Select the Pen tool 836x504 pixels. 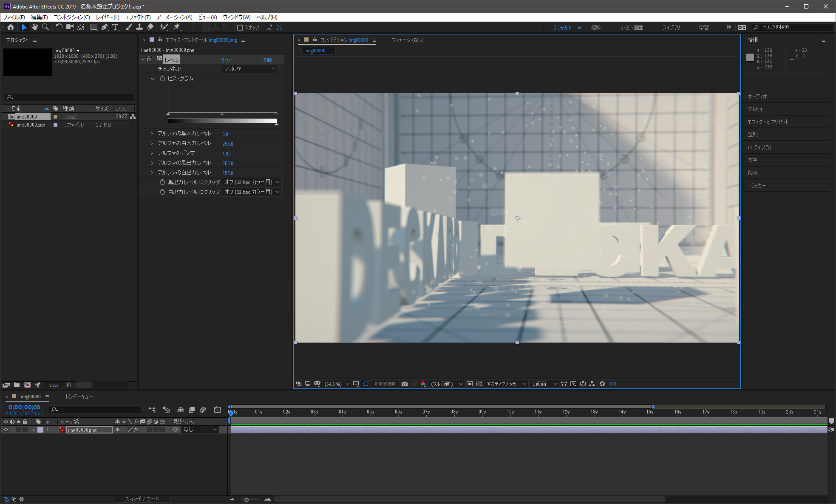coord(105,27)
